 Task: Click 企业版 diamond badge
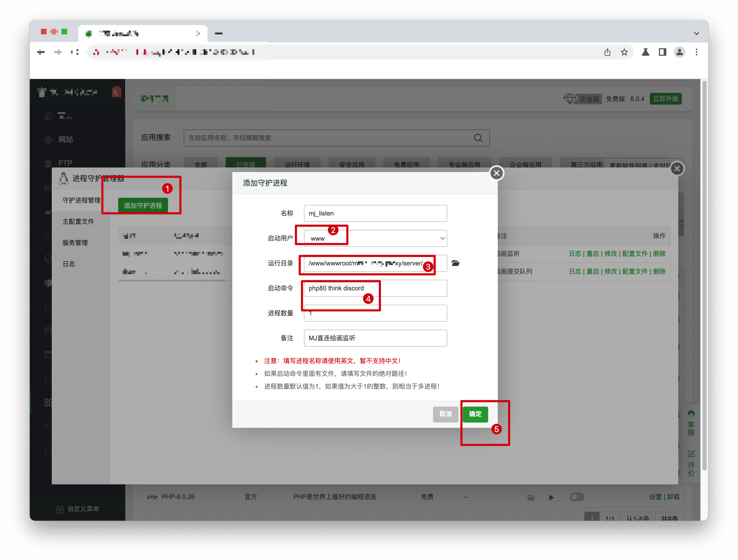pyautogui.click(x=582, y=99)
